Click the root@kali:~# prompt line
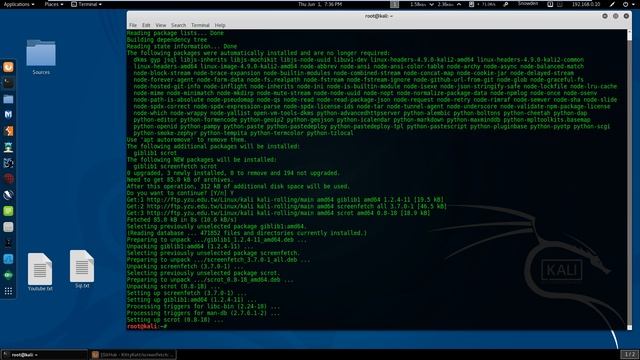The height and width of the screenshot is (360, 640). (x=147, y=326)
